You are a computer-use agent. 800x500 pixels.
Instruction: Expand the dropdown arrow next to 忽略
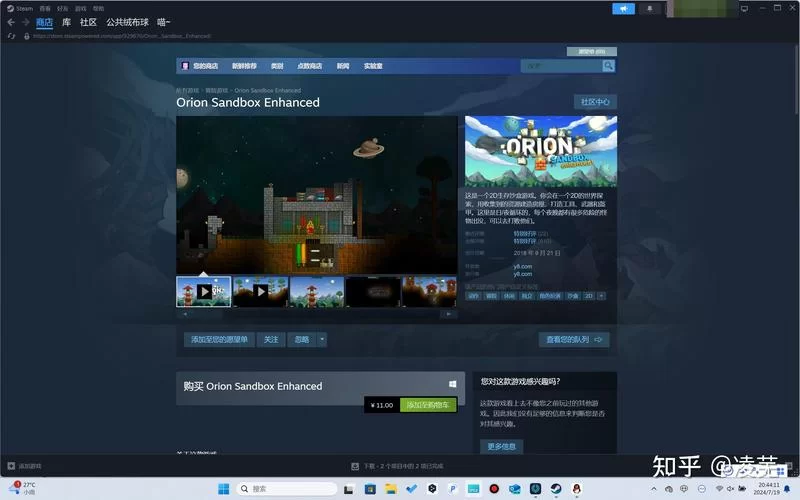[322, 339]
